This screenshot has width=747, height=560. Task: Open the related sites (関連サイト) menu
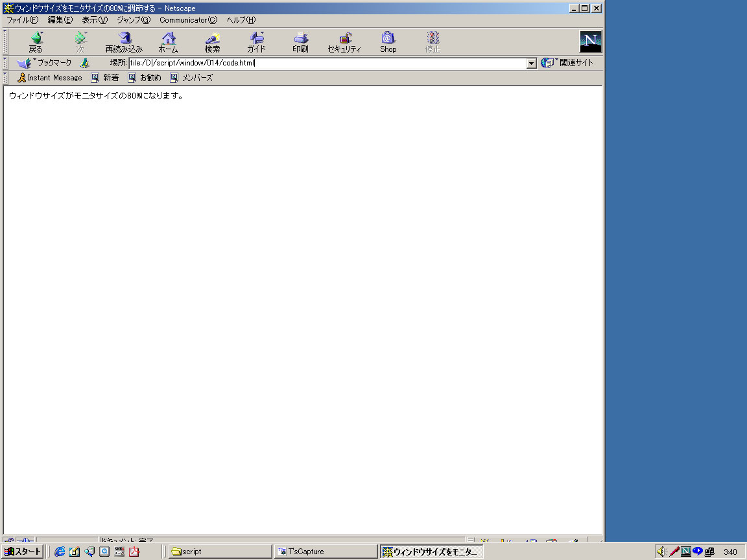(x=567, y=63)
